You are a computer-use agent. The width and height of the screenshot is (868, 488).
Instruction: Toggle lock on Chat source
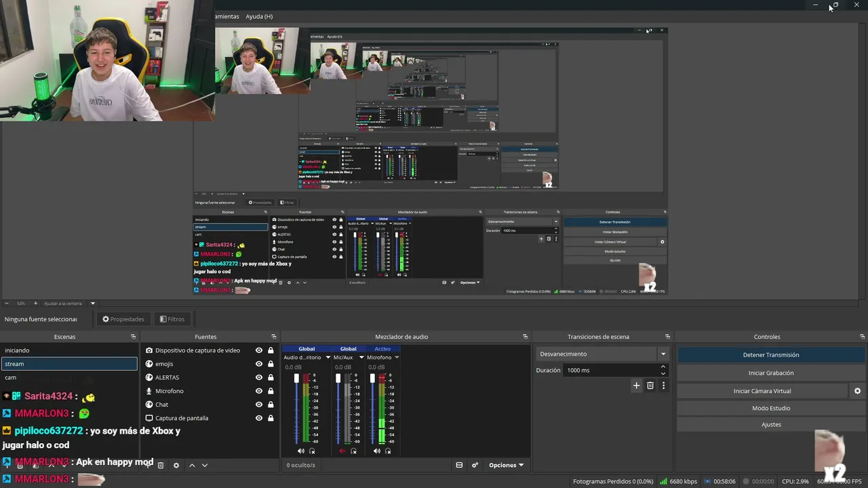pos(271,405)
